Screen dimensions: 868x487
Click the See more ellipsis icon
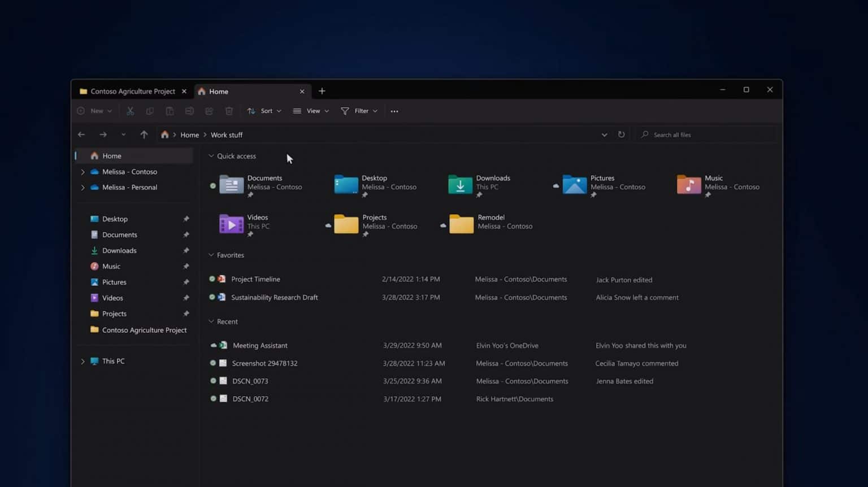(x=394, y=111)
